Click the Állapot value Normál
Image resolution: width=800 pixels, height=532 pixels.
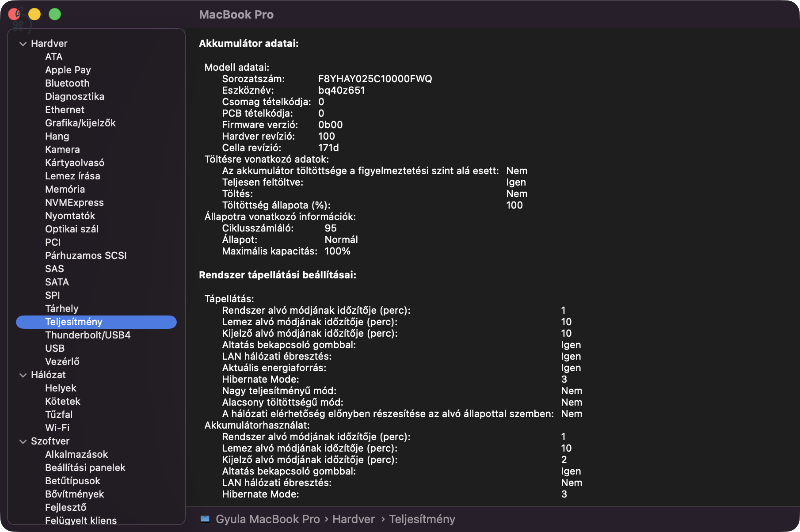coord(341,239)
